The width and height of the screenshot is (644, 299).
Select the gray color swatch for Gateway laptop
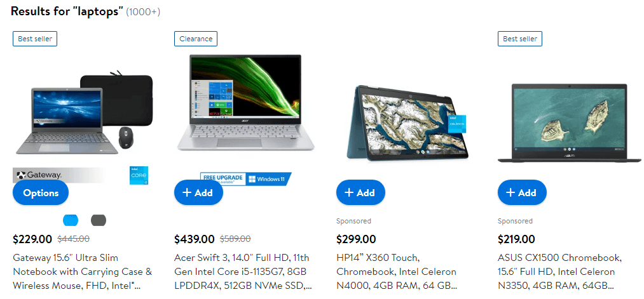pos(99,220)
